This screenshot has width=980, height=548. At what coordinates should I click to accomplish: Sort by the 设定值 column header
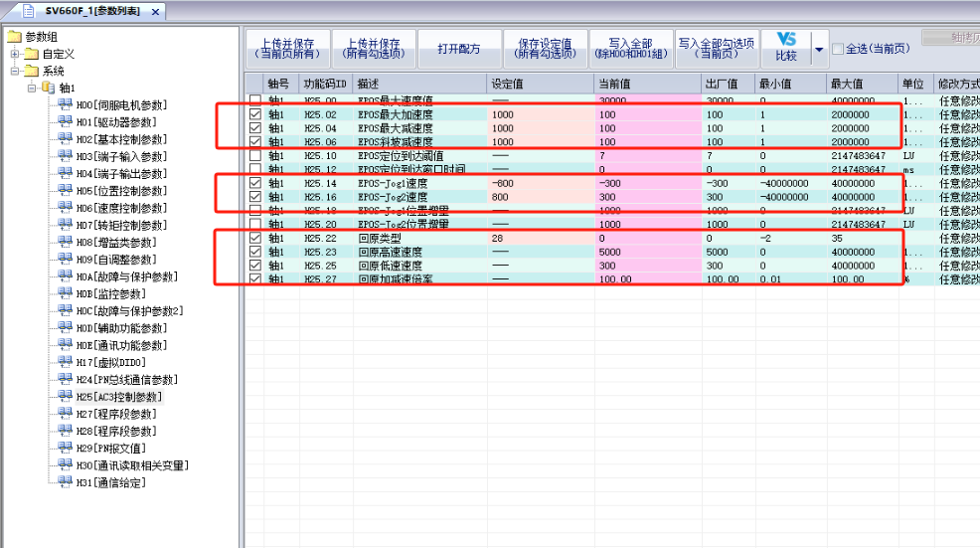tap(541, 84)
